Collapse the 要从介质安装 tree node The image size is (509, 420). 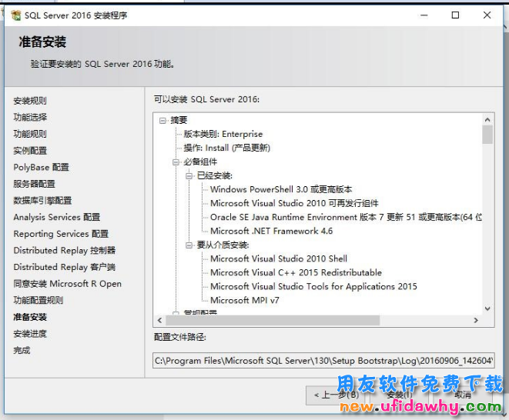coord(189,245)
